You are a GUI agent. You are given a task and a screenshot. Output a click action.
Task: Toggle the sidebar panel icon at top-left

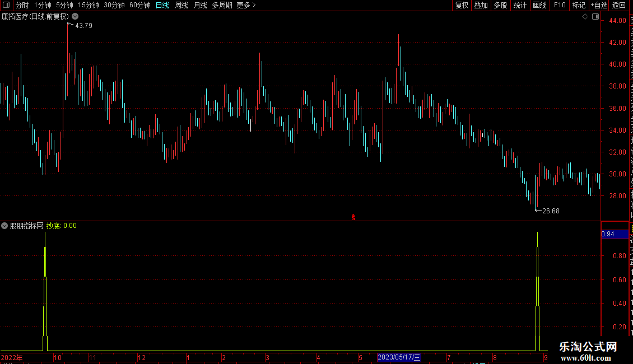[6, 5]
